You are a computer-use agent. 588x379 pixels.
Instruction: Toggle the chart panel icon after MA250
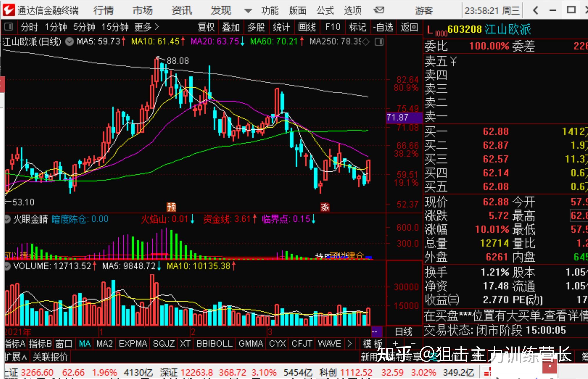pyautogui.click(x=379, y=42)
